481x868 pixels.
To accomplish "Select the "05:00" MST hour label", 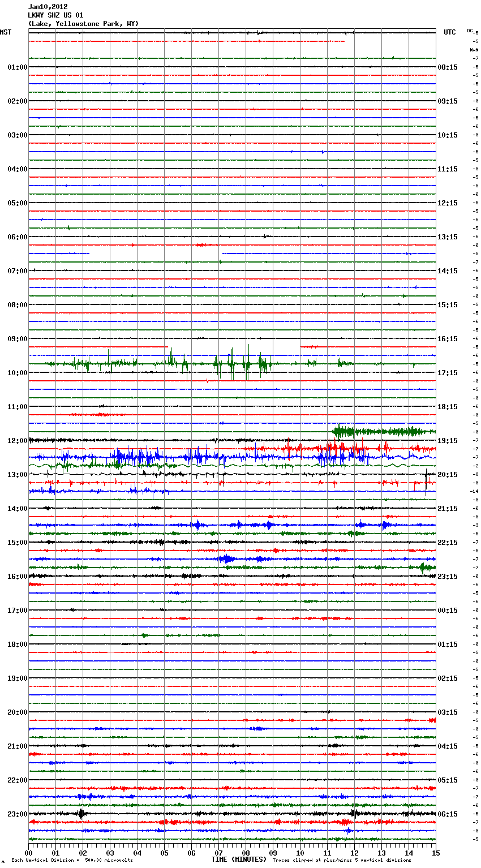I will point(18,203).
